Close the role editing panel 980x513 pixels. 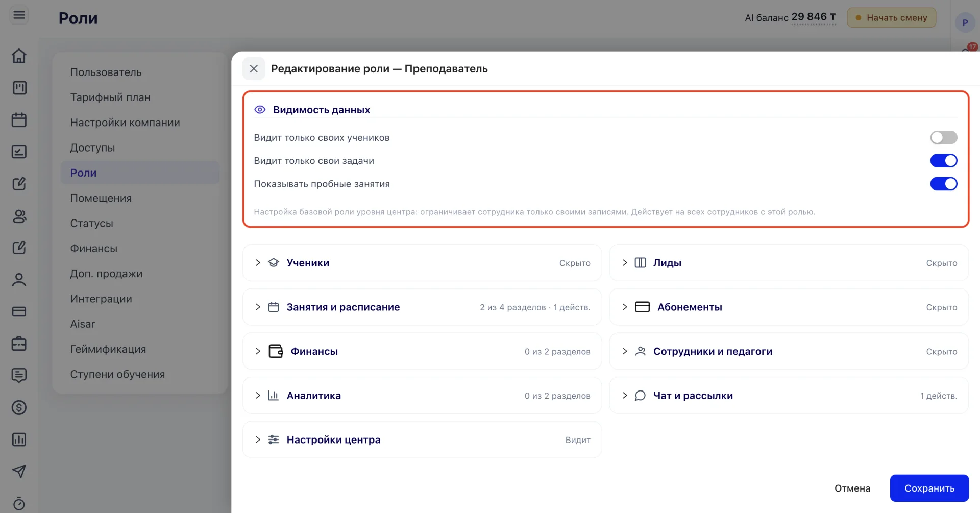coord(254,68)
